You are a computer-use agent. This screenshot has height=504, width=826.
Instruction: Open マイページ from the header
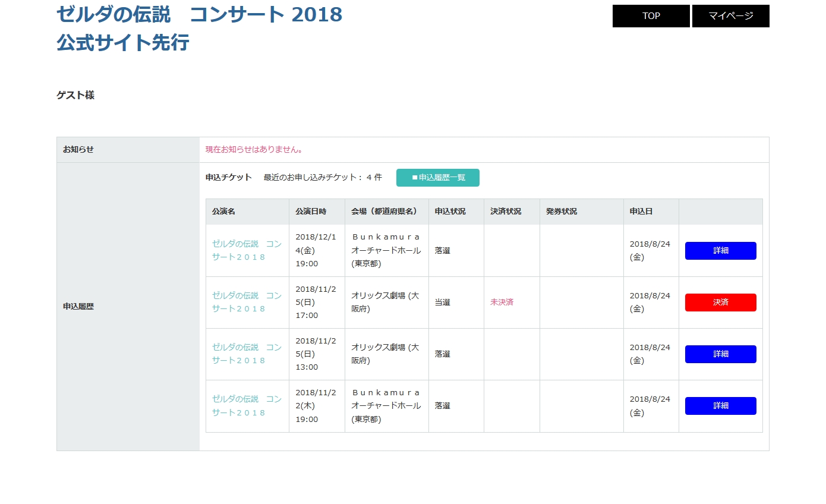pos(730,16)
